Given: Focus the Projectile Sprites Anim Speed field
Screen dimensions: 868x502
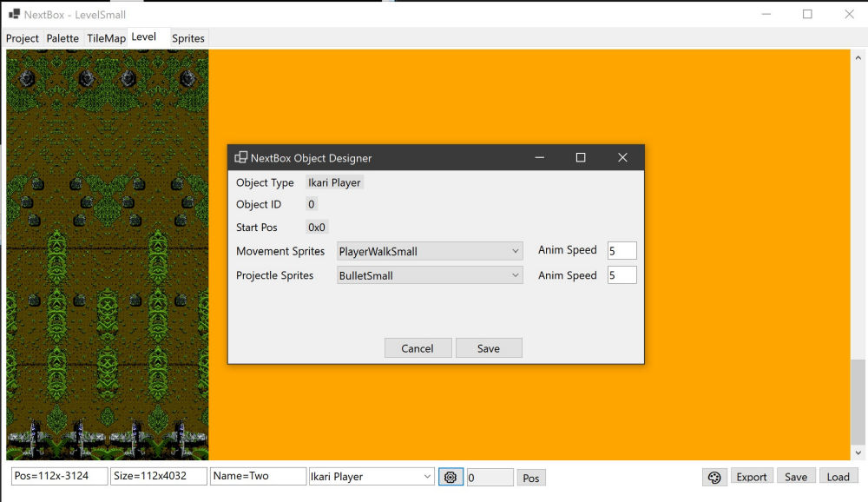Looking at the screenshot, I should pos(622,274).
